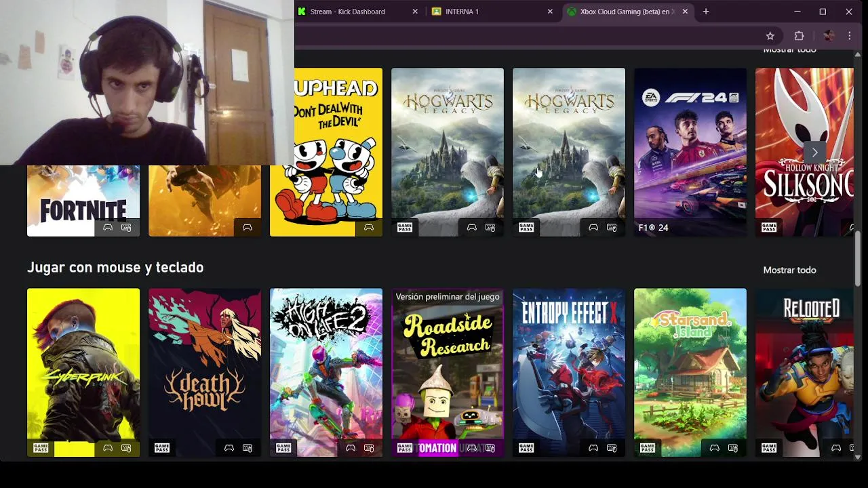The height and width of the screenshot is (488, 868).
Task: Maximize the browser window
Action: coord(823,12)
